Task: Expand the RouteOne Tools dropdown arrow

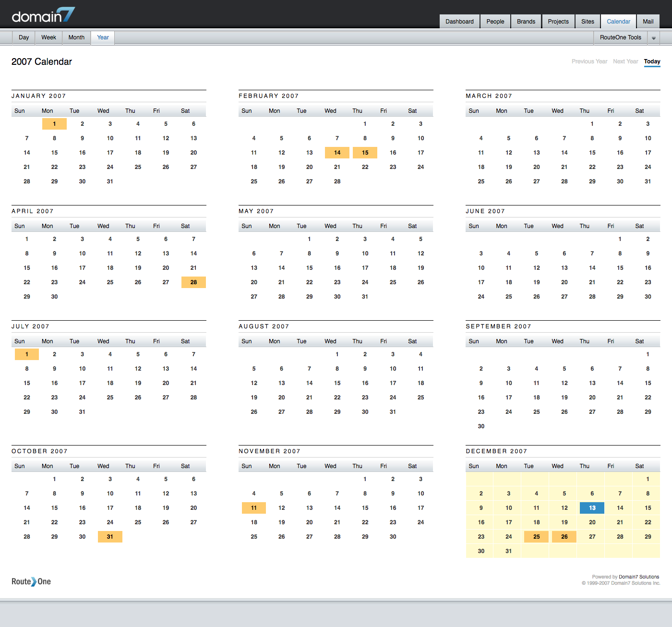Action: [653, 38]
